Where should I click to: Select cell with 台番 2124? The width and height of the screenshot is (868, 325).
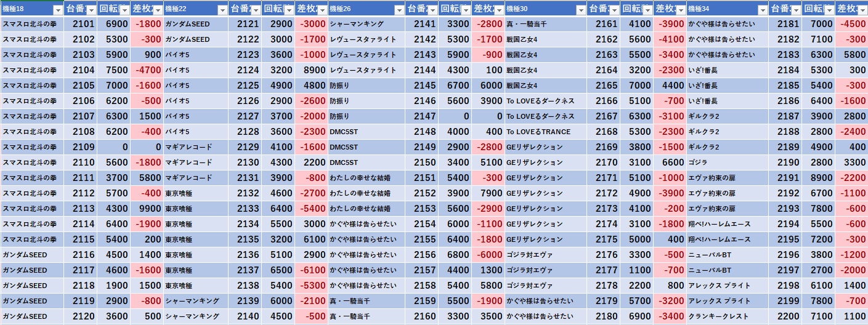(x=245, y=70)
